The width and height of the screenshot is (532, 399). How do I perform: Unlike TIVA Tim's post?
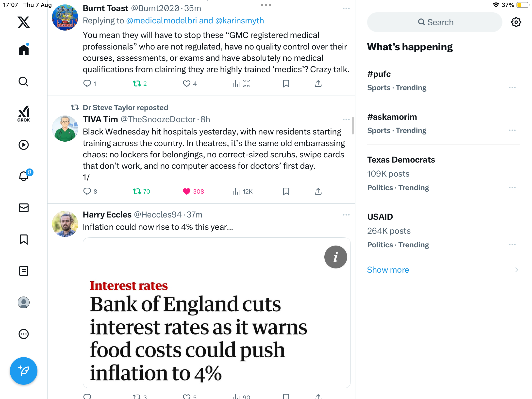point(187,191)
